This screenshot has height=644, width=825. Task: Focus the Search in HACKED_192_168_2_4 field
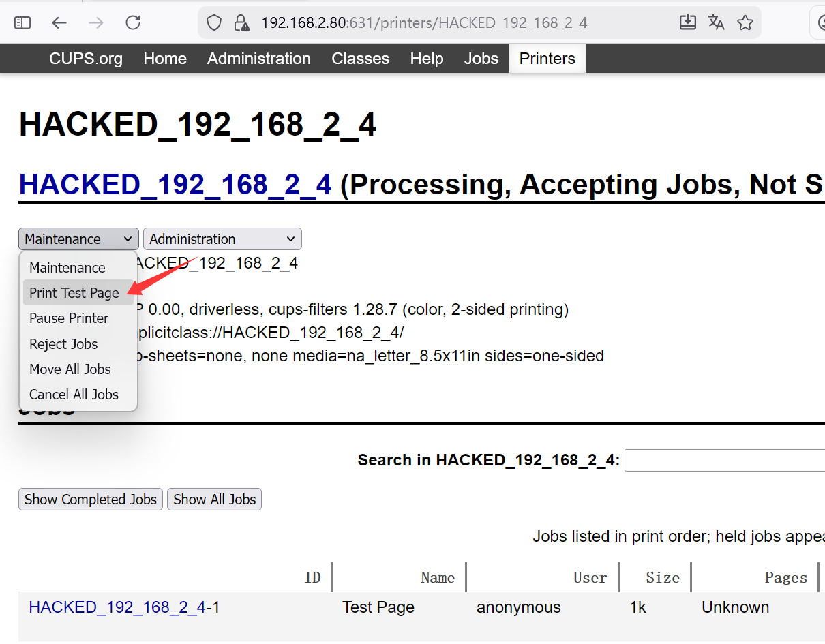click(x=724, y=461)
